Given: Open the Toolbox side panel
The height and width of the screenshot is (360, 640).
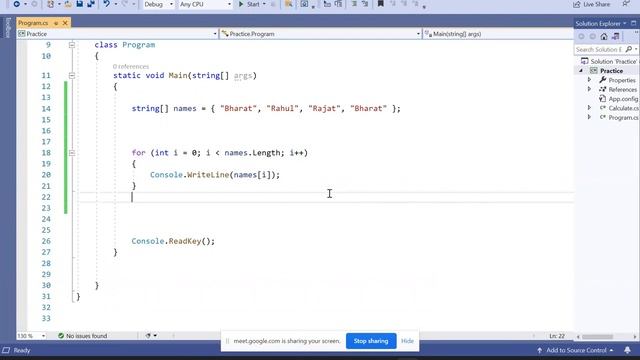Looking at the screenshot, I should point(8,27).
